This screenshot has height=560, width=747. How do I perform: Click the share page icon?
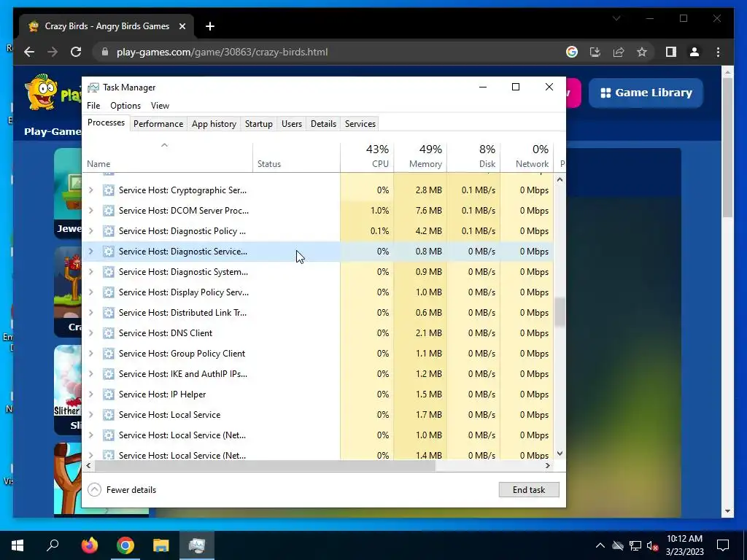[619, 52]
